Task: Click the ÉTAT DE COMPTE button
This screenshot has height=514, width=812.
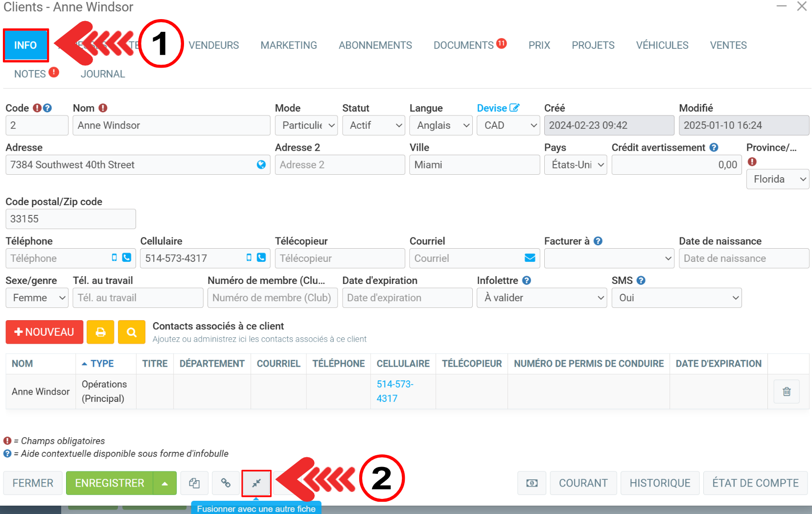Action: pos(755,483)
